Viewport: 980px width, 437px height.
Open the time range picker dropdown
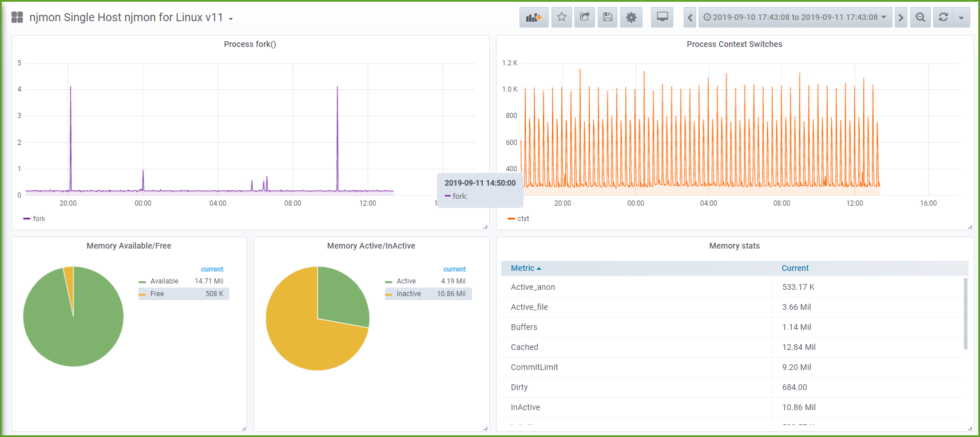795,17
